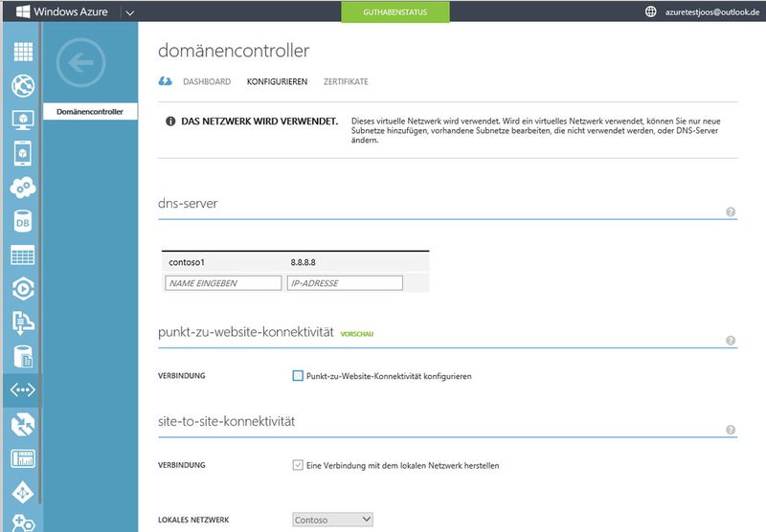Open the sidebar icon two below the Networks icon
The image size is (766, 532).
pyautogui.click(x=23, y=458)
